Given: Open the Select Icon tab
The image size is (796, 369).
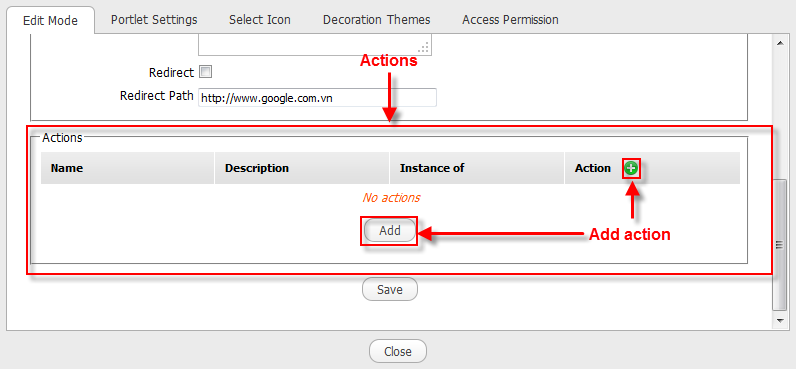Looking at the screenshot, I should [259, 20].
